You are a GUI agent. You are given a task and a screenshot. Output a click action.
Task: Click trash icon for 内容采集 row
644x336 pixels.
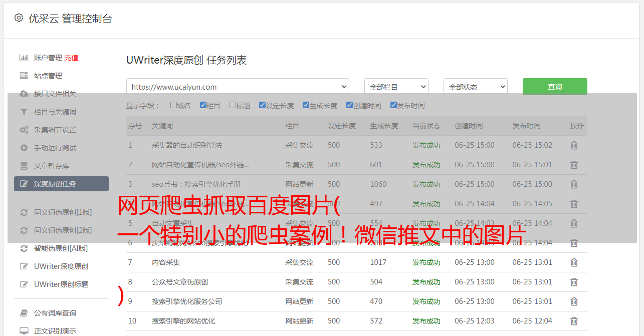click(x=574, y=262)
